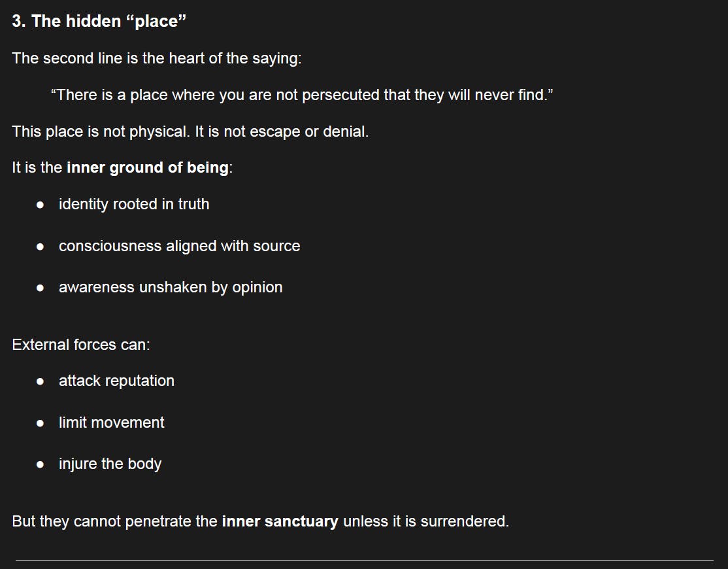
Task: Click the bold phrase "inner sanctuary"
Action: (280, 521)
